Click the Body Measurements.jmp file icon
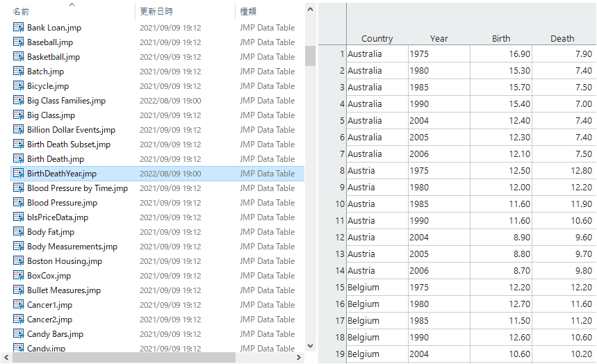597x364 pixels. [x=18, y=247]
